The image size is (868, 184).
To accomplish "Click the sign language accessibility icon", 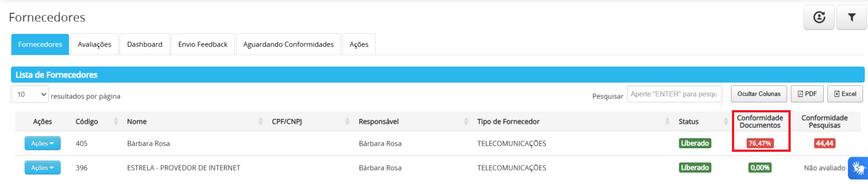I will click(858, 168).
